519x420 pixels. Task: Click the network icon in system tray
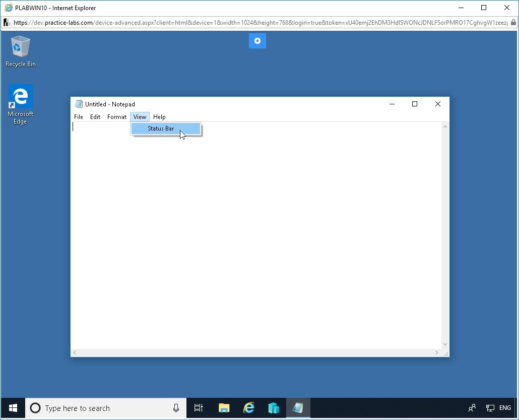(490, 408)
